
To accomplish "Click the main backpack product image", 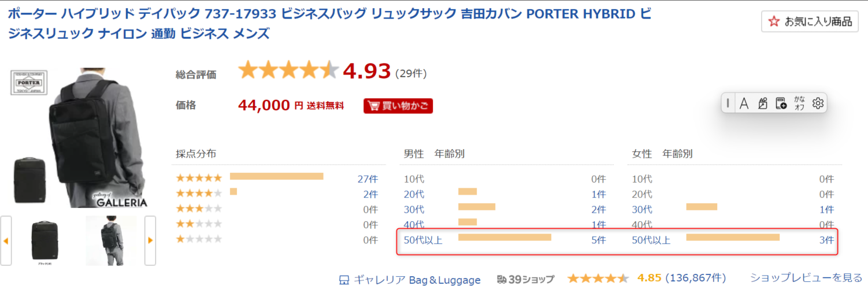I will point(78,138).
